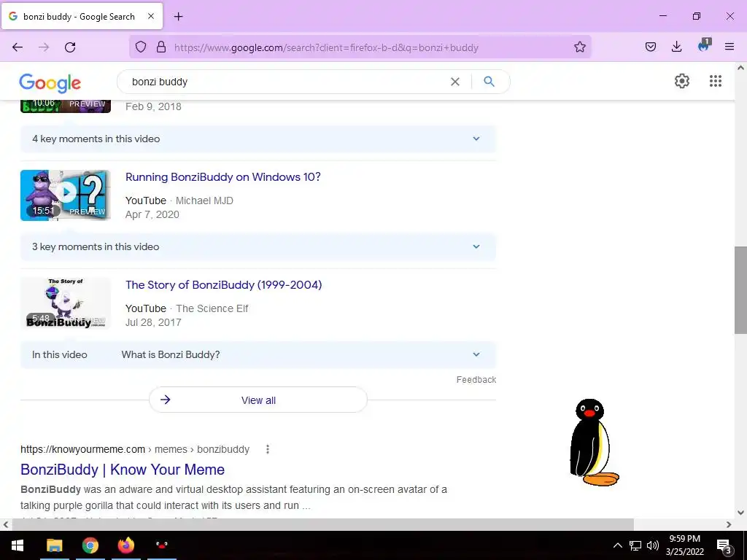Expand 4 key moments in this video
The image size is (747, 560).
tap(258, 139)
